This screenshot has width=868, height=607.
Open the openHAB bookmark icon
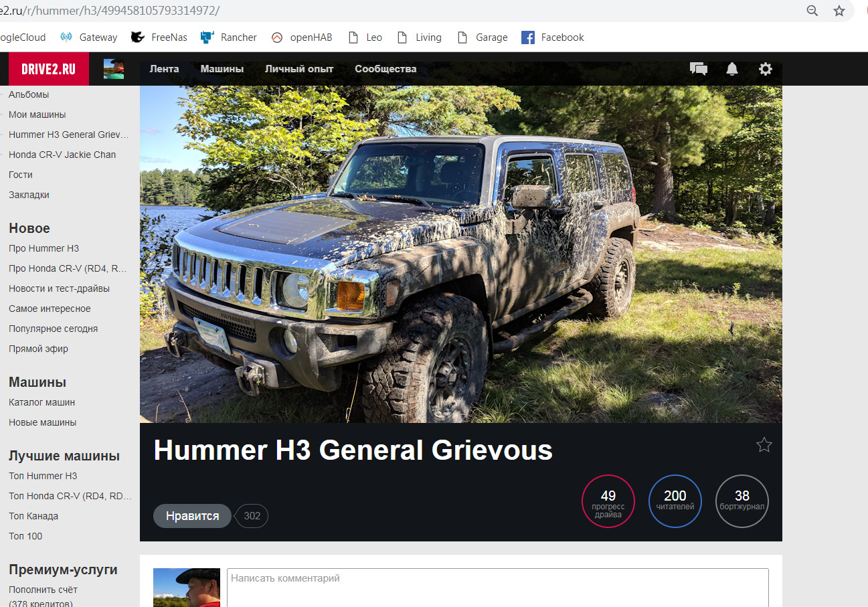point(276,37)
